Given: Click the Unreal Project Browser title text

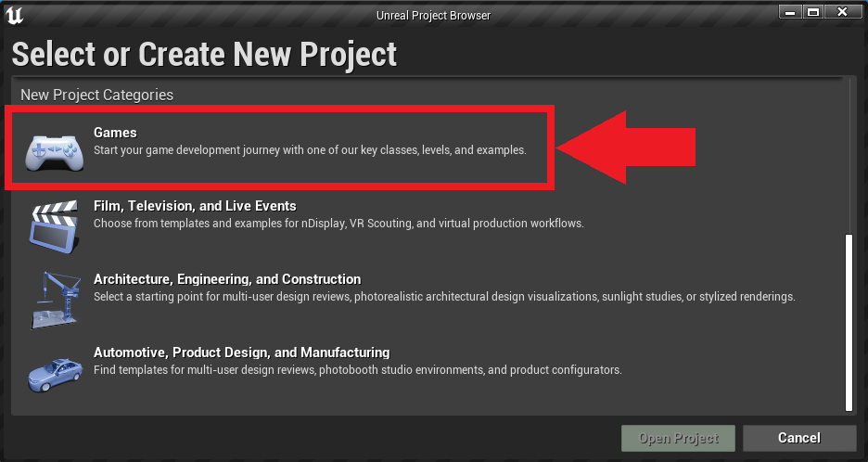Looking at the screenshot, I should point(433,16).
